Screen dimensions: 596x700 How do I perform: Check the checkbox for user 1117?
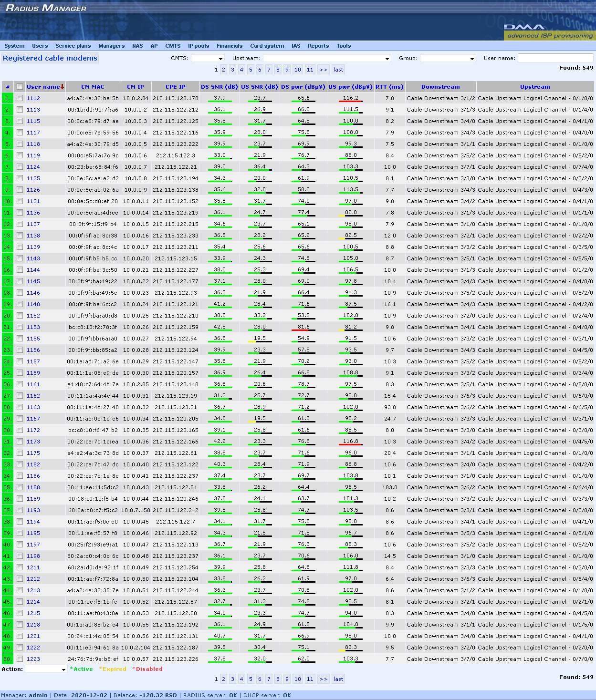click(x=20, y=133)
